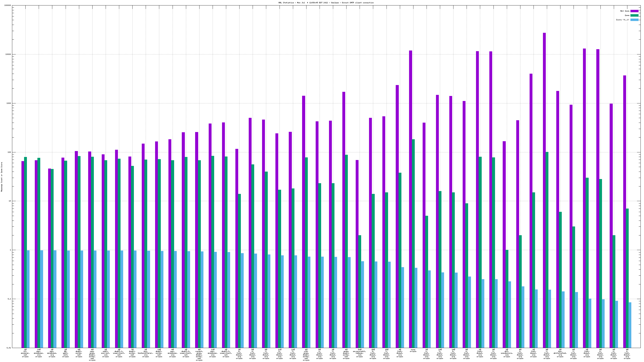Click the 'psbl.surriel.com origin' x-axis label
Viewport: 644px width, 362px height.
click(x=105, y=353)
